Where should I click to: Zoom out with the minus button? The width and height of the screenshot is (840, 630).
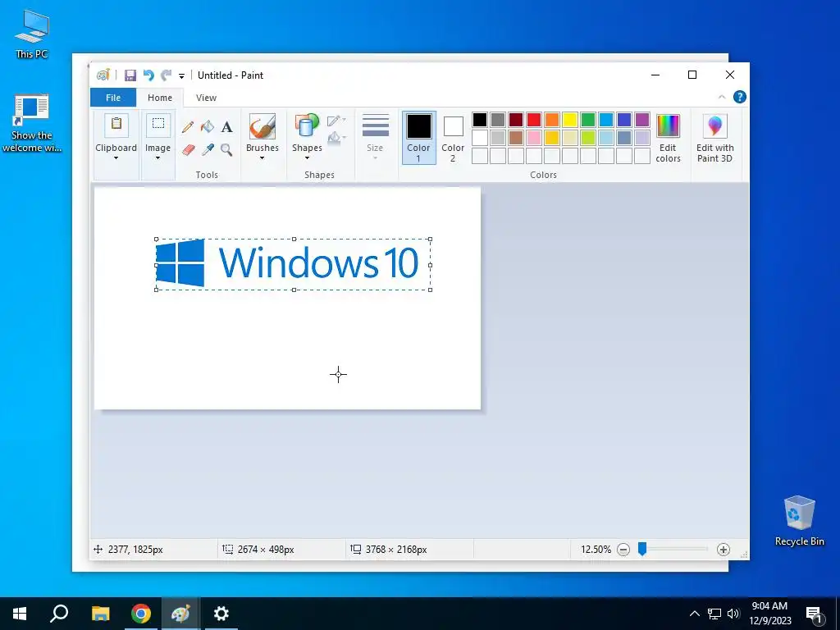pos(623,550)
